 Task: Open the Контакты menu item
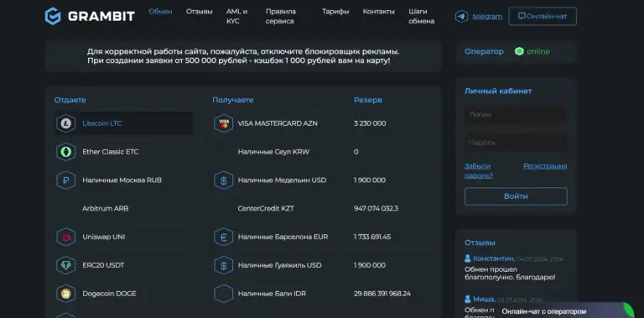click(379, 12)
